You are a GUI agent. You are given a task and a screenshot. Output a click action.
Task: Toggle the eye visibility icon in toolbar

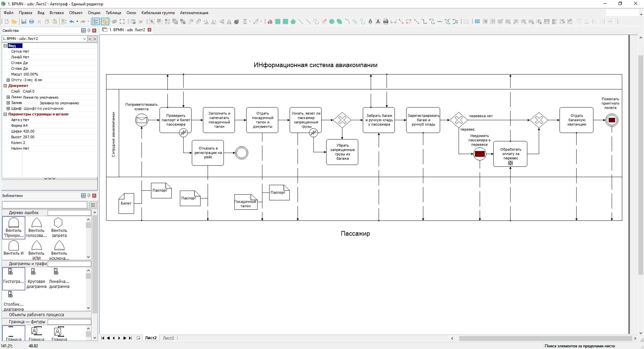click(x=114, y=21)
